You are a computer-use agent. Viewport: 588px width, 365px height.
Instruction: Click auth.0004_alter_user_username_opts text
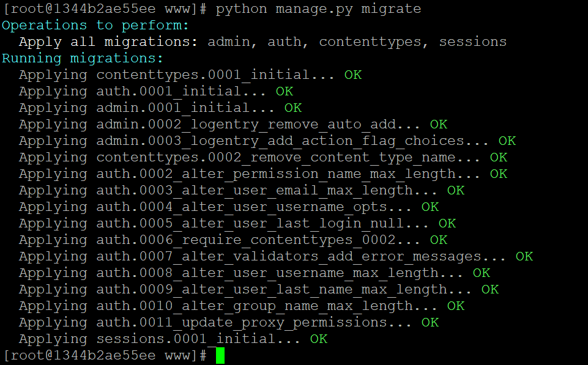(242, 207)
